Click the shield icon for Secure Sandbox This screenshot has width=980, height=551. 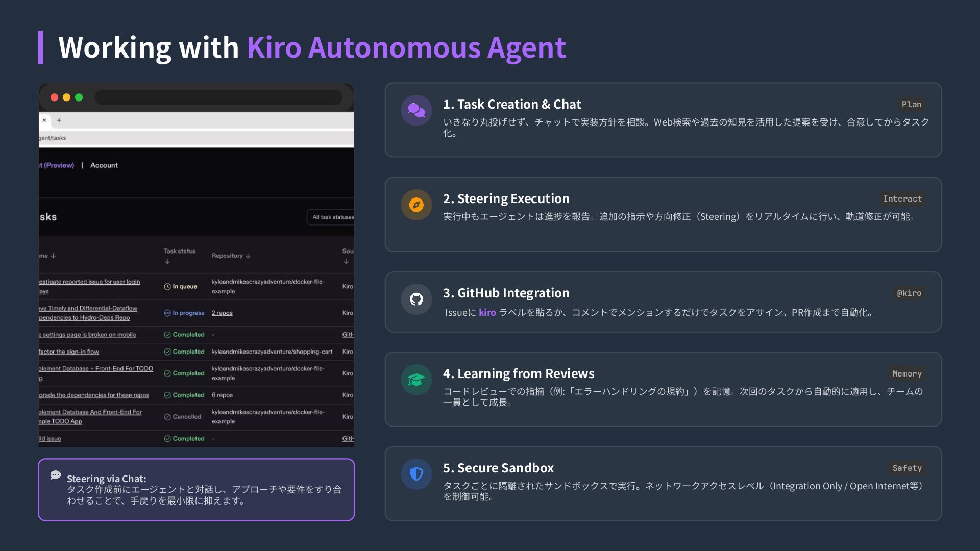point(416,474)
